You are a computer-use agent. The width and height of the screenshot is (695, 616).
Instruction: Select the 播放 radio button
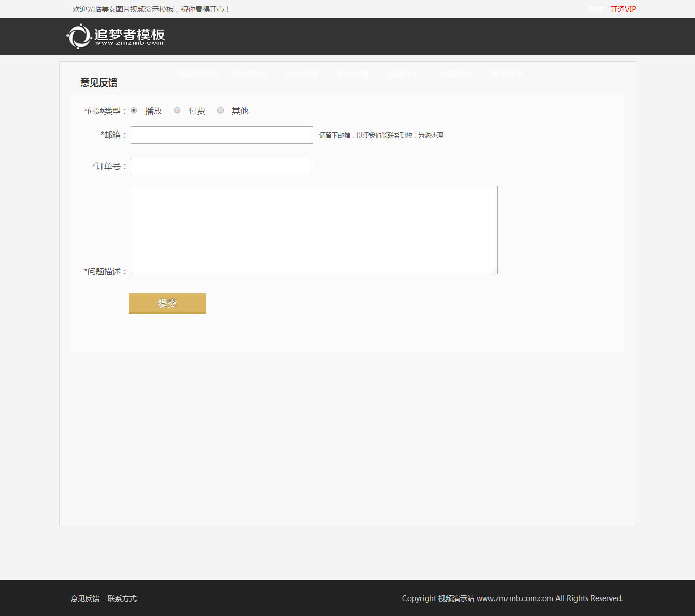coord(134,110)
